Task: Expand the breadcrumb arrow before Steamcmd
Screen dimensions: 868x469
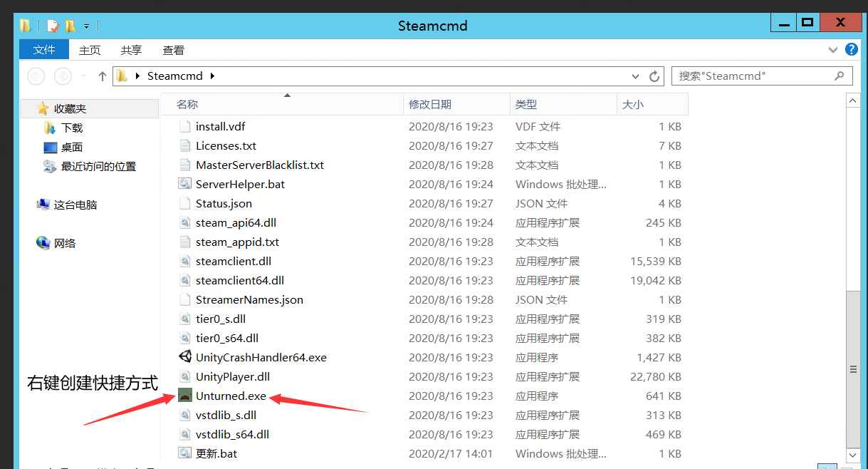Action: 137,76
